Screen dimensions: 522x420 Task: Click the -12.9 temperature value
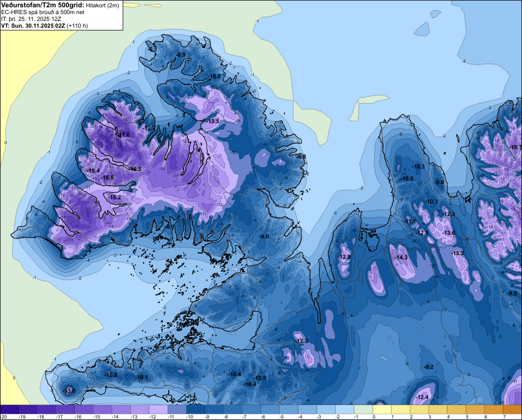click(x=345, y=257)
